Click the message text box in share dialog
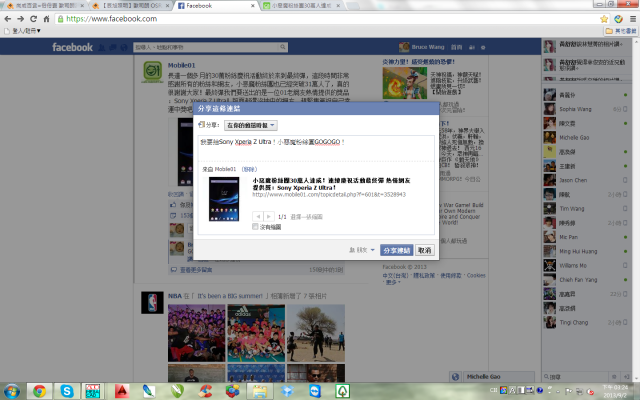The height and width of the screenshot is (400, 640). pos(316,148)
